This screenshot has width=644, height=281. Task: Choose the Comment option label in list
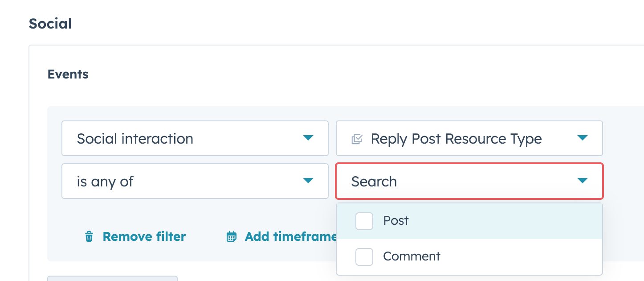[412, 256]
